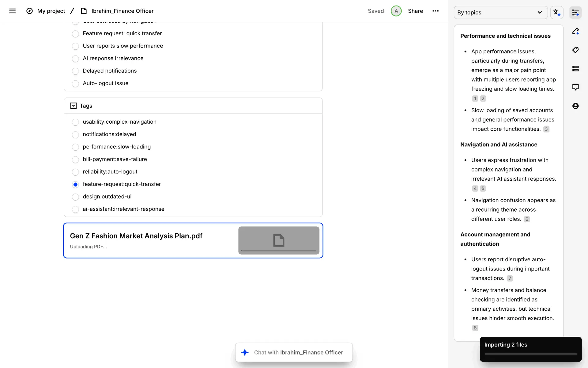Deselect the feature-request:quick-transfer radio
The image size is (588, 368).
coord(75,184)
